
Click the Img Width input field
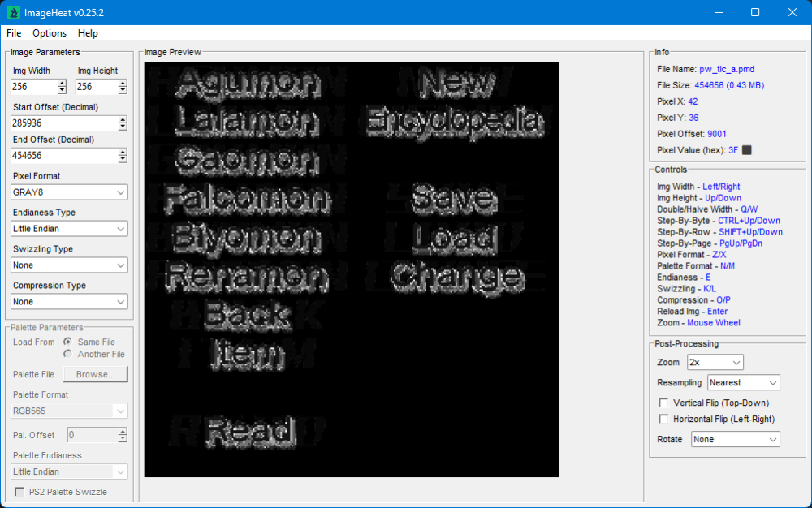(33, 86)
